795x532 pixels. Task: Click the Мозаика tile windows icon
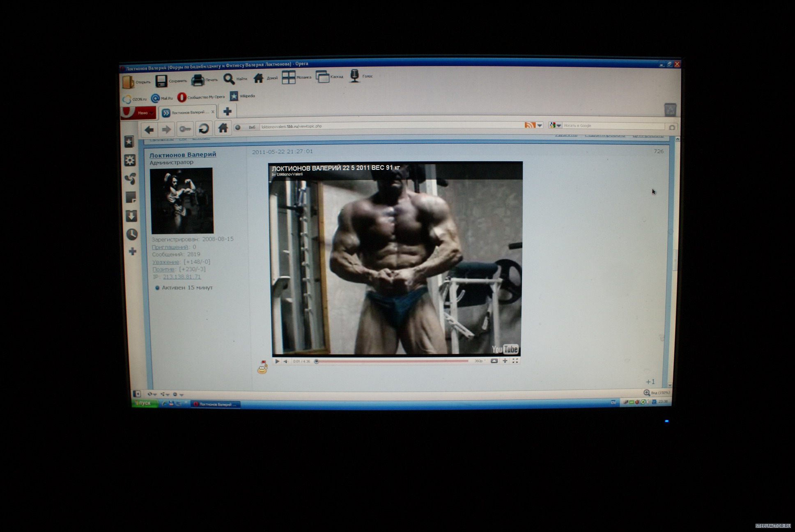(288, 77)
